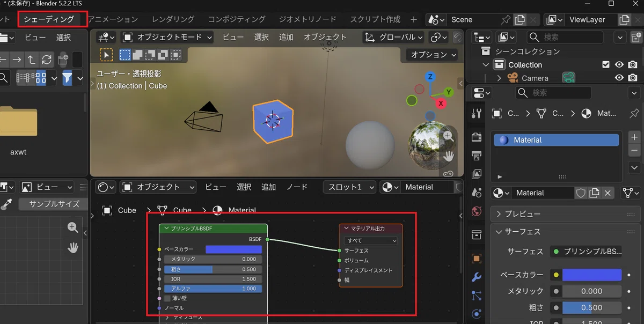Switch to the コンポジティング workspace tab
Image resolution: width=644 pixels, height=324 pixels.
click(237, 19)
